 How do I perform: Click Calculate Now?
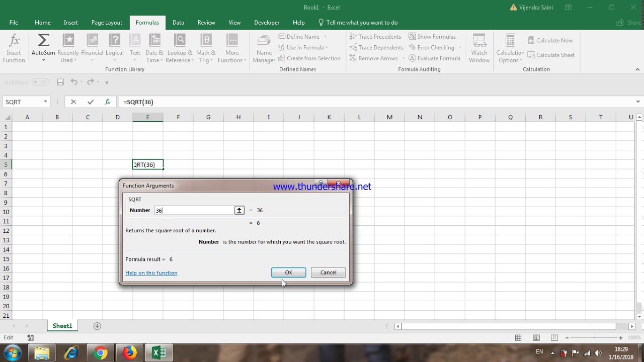(x=550, y=40)
